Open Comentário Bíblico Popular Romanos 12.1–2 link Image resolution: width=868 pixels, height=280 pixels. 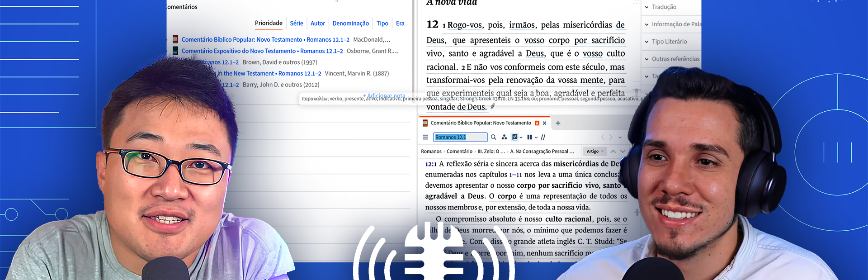pyautogui.click(x=265, y=40)
